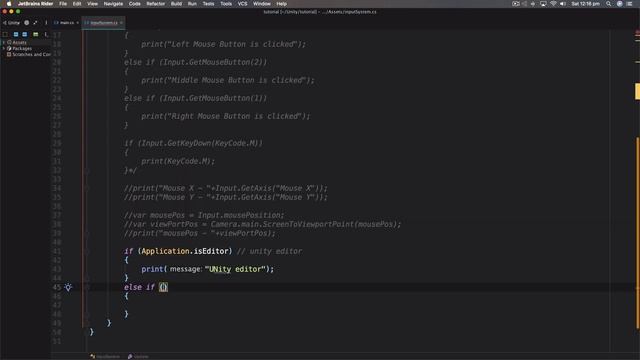The height and width of the screenshot is (360, 640).
Task: Open the Navigate menu
Action: coord(113,4)
